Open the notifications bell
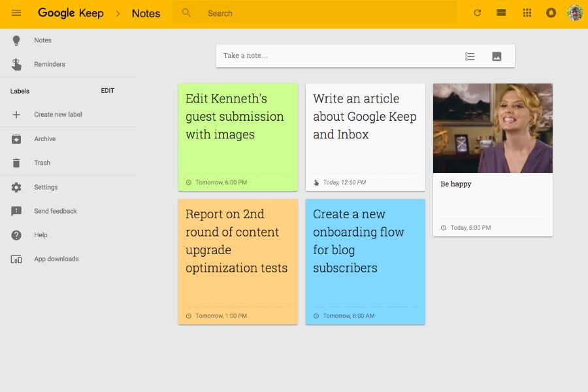This screenshot has width=588, height=392. click(551, 13)
